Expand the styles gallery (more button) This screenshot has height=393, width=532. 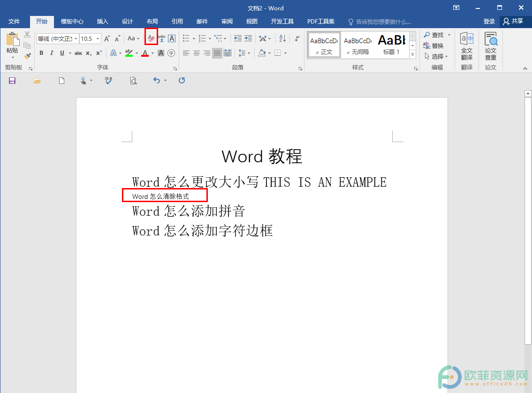(x=412, y=54)
